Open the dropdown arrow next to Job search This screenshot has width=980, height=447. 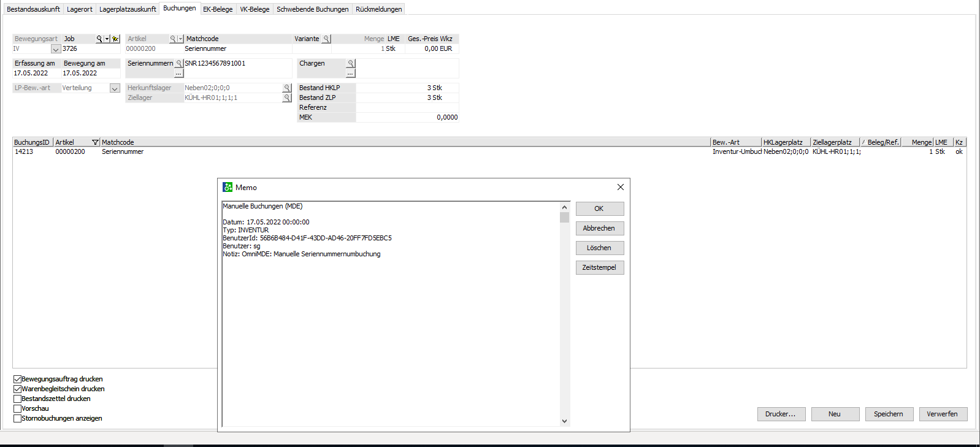(107, 39)
